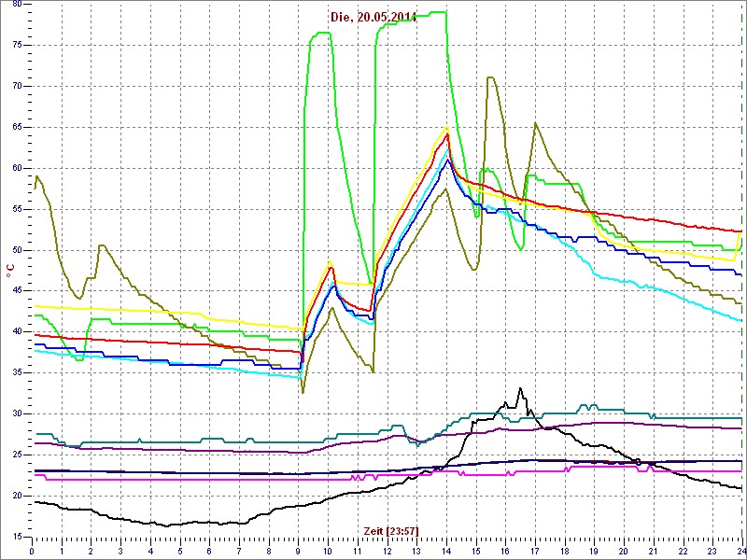Viewport: 747px width, 560px height.
Task: Click hour 17 on the time axis
Action: pos(535,552)
